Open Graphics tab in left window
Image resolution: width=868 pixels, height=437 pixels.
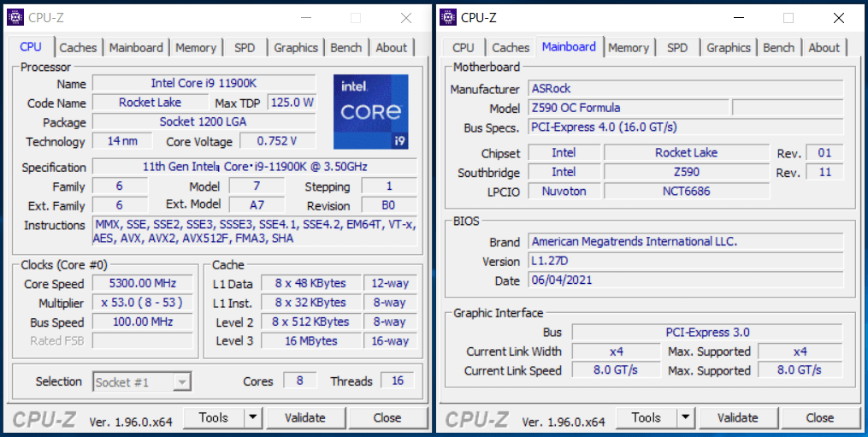click(296, 48)
